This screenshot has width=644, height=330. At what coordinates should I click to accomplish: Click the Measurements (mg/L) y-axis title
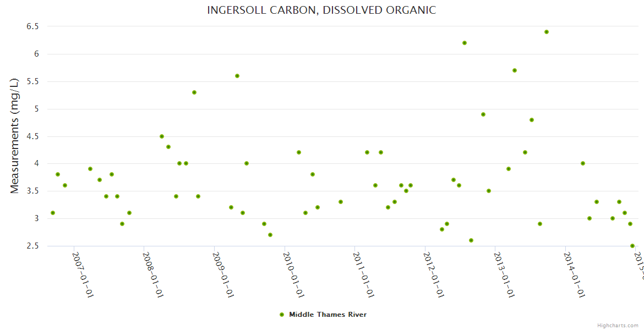point(15,136)
